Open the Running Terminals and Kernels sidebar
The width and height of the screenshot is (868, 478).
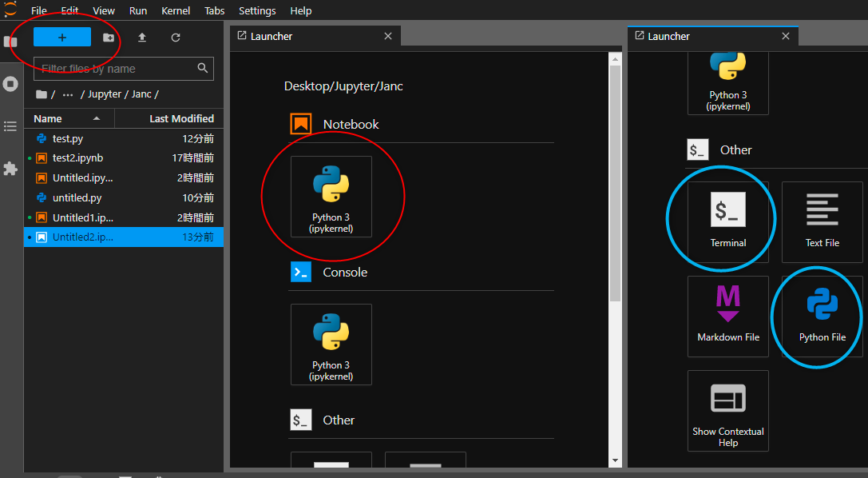click(x=10, y=84)
